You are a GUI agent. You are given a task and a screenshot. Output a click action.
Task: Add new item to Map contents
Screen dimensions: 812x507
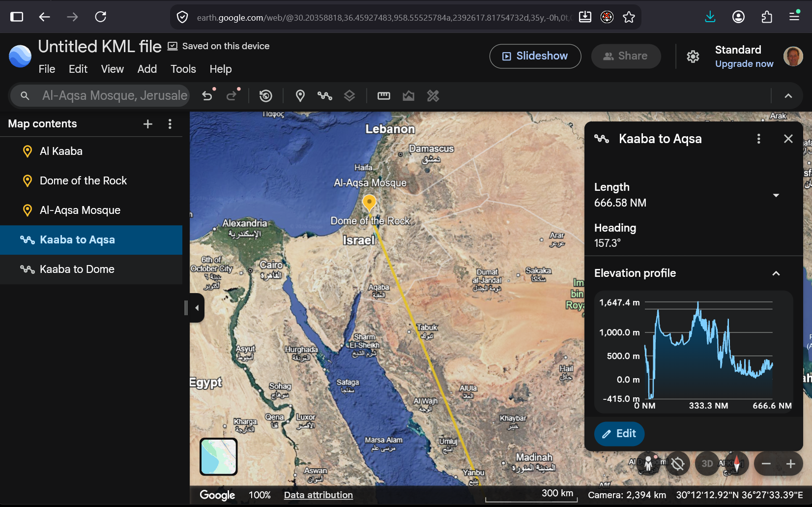coord(148,124)
